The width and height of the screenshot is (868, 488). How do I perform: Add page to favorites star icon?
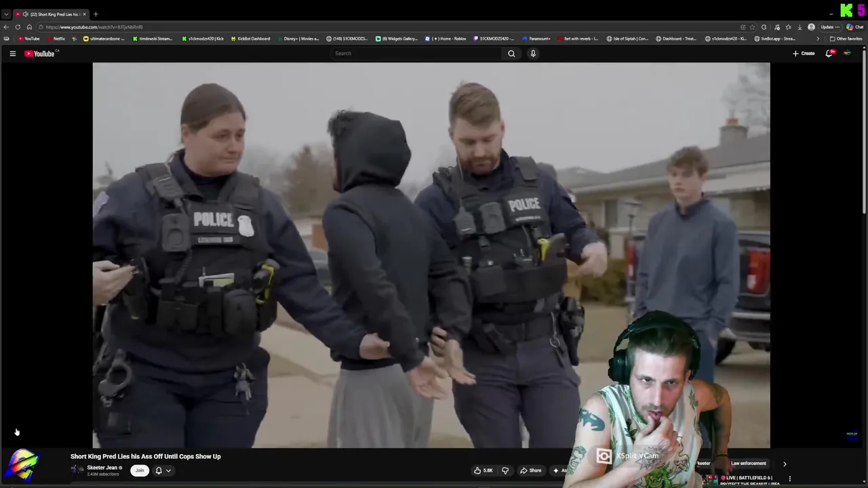(x=752, y=27)
